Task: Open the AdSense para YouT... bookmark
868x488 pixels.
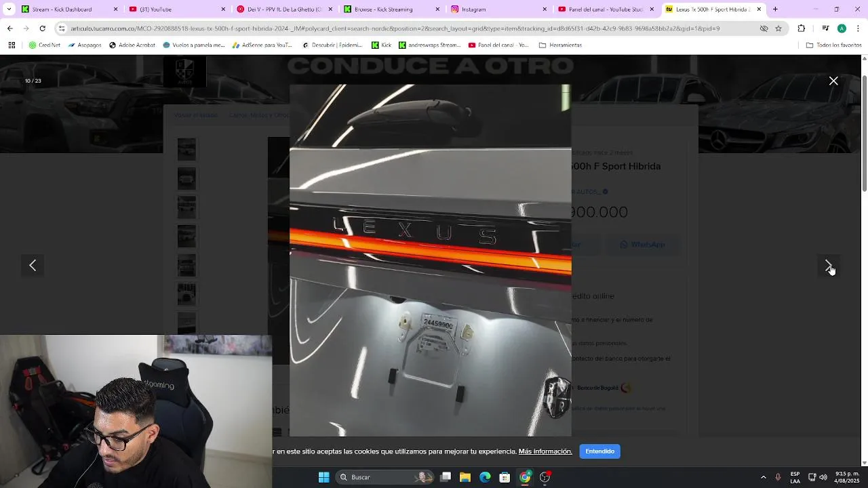Action: tap(262, 45)
